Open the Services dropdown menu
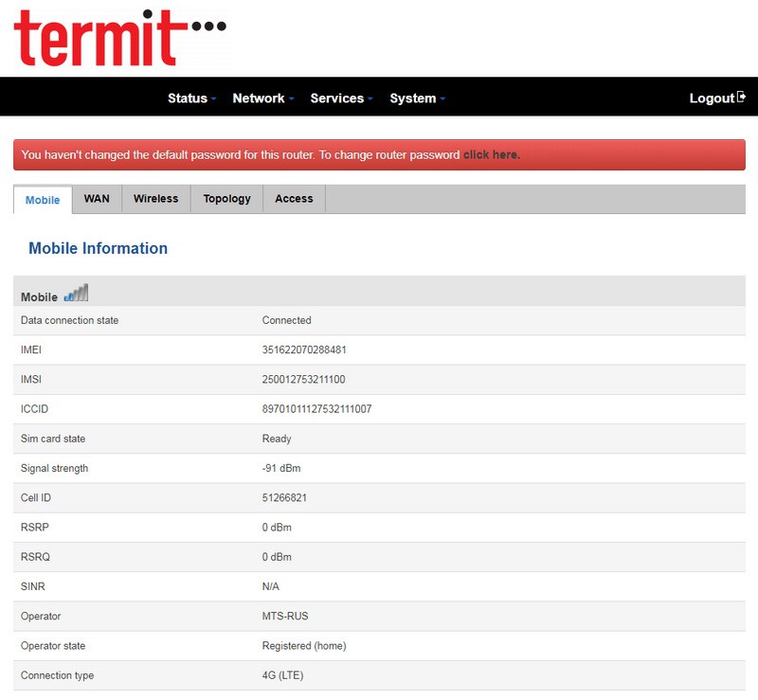The height and width of the screenshot is (700, 758). pos(341,99)
